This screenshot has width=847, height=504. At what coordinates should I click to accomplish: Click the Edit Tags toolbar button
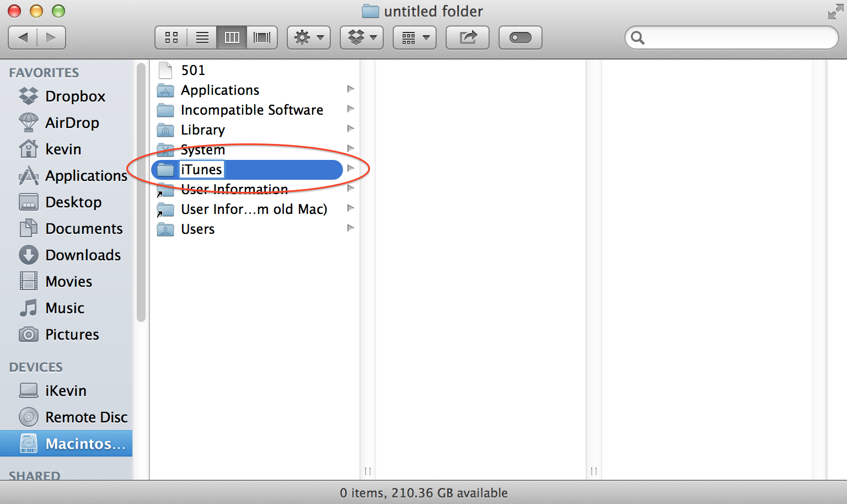tap(521, 37)
